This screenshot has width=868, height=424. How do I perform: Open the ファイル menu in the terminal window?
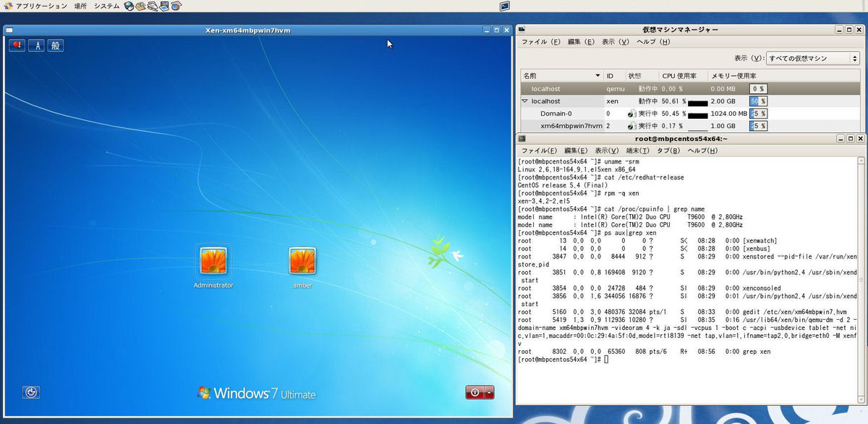(540, 150)
